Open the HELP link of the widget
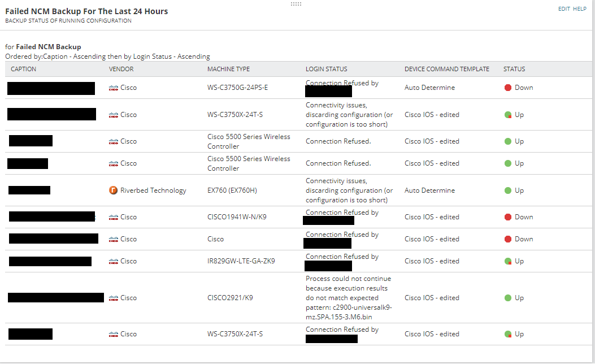 (x=580, y=8)
